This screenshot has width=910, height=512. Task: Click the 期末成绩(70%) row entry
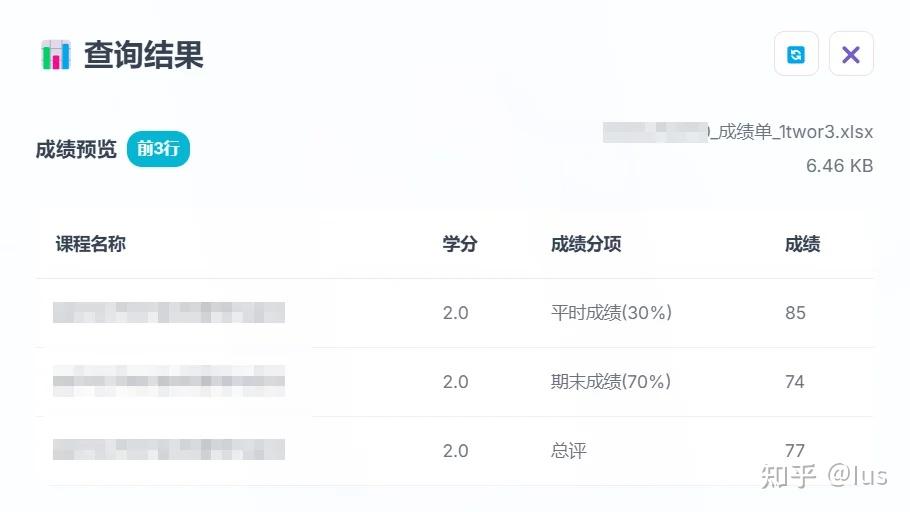(x=611, y=382)
